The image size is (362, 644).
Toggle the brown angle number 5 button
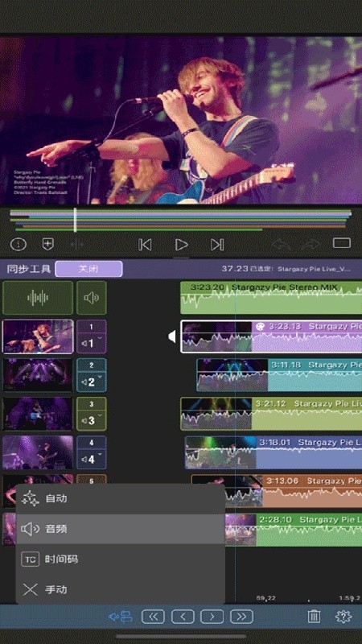coord(92,480)
